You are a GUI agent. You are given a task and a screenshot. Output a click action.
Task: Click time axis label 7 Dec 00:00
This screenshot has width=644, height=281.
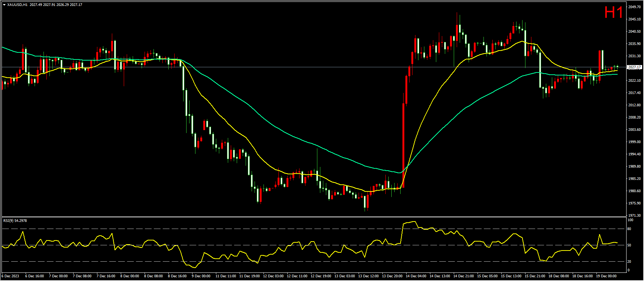click(x=58, y=276)
